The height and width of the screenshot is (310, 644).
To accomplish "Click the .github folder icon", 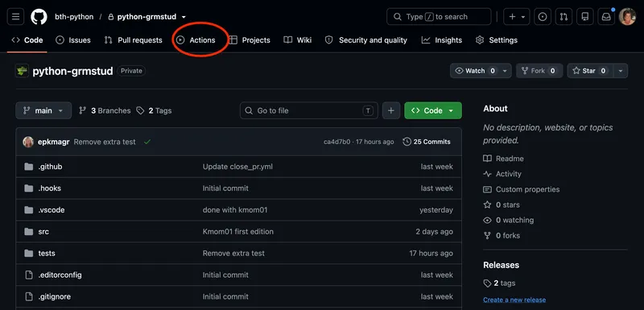I will click(29, 167).
